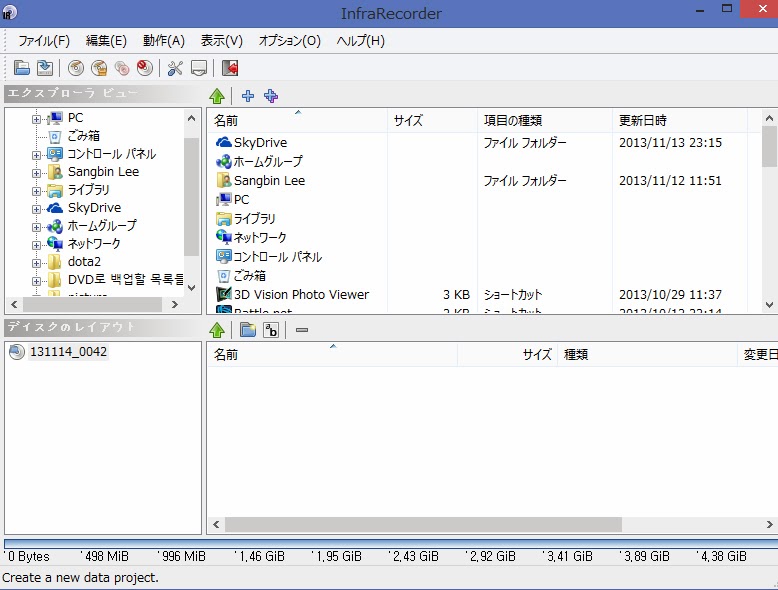Screen dimensions: 778x590
Task: Go up one level in disc layout
Action: click(217, 330)
